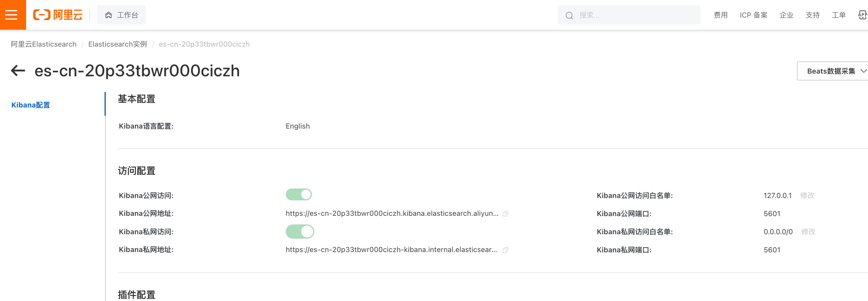Click the search magnifier icon

tap(569, 15)
